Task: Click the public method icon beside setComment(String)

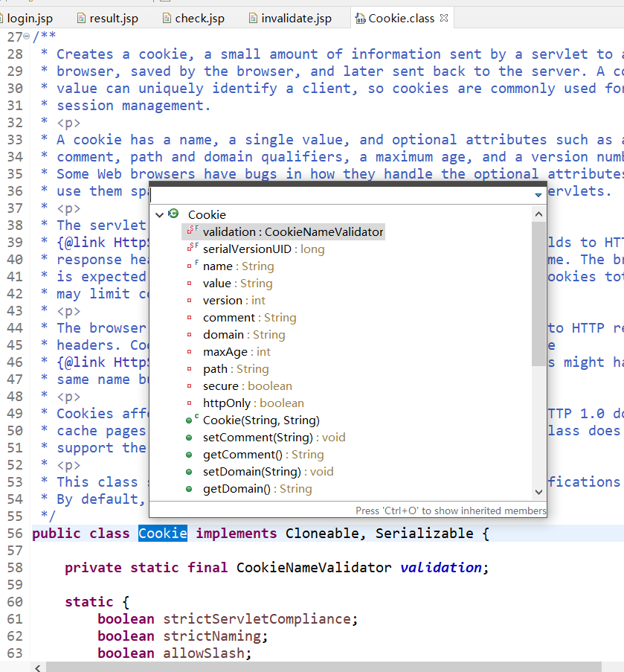Action: (189, 438)
